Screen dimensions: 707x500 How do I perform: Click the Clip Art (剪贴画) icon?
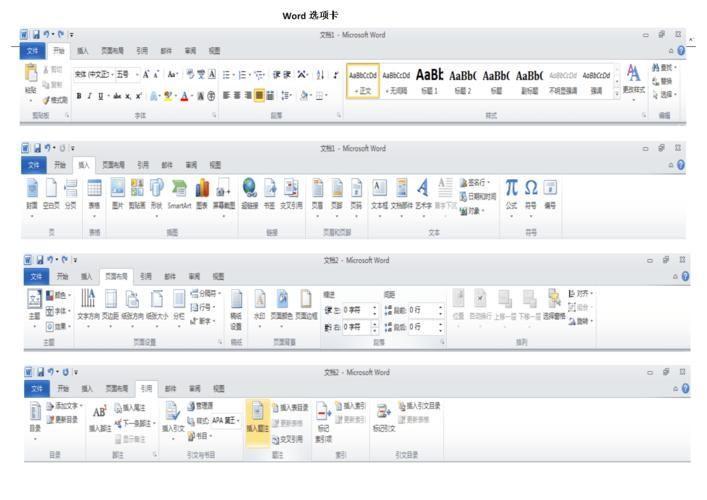click(x=137, y=188)
